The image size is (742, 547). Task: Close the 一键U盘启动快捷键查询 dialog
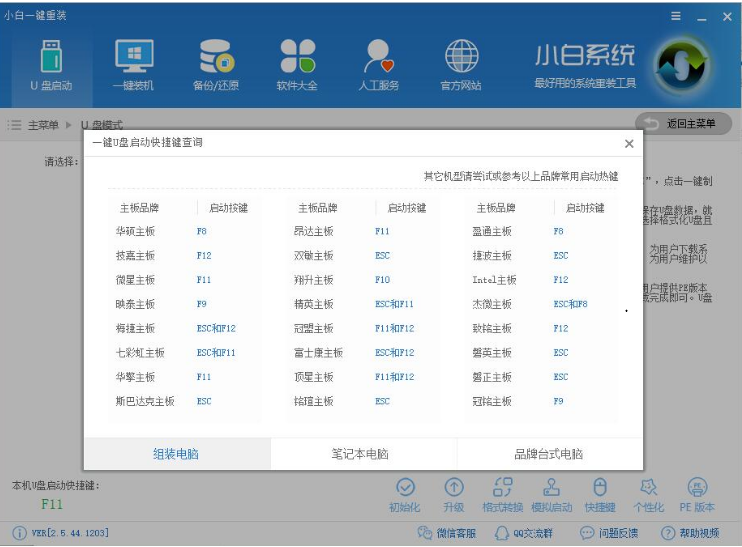click(x=629, y=144)
